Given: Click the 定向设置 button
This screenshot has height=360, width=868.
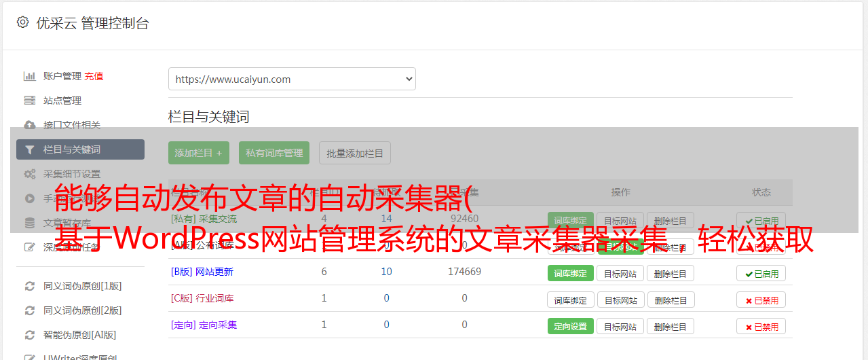Looking at the screenshot, I should [x=571, y=326].
